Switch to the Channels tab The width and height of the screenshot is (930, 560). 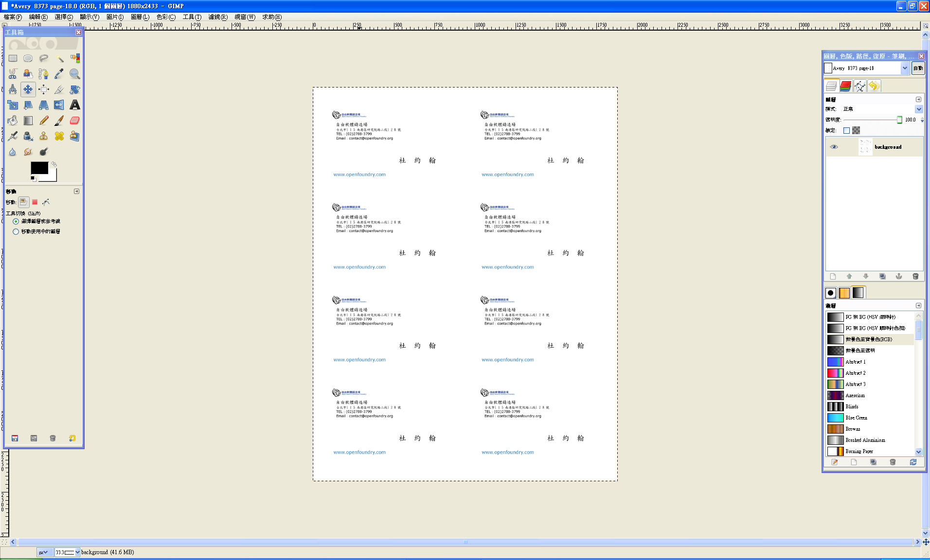(x=845, y=87)
